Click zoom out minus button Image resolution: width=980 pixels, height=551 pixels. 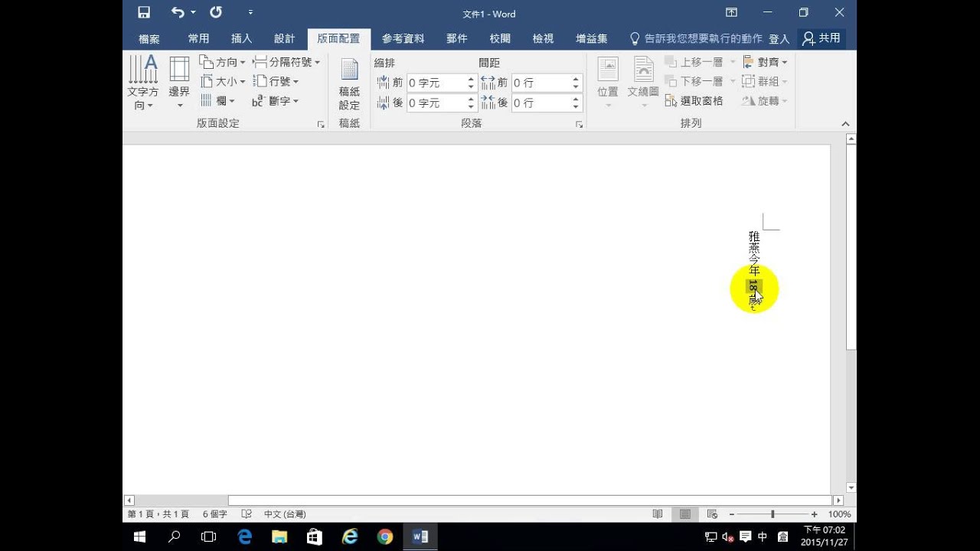pyautogui.click(x=731, y=514)
